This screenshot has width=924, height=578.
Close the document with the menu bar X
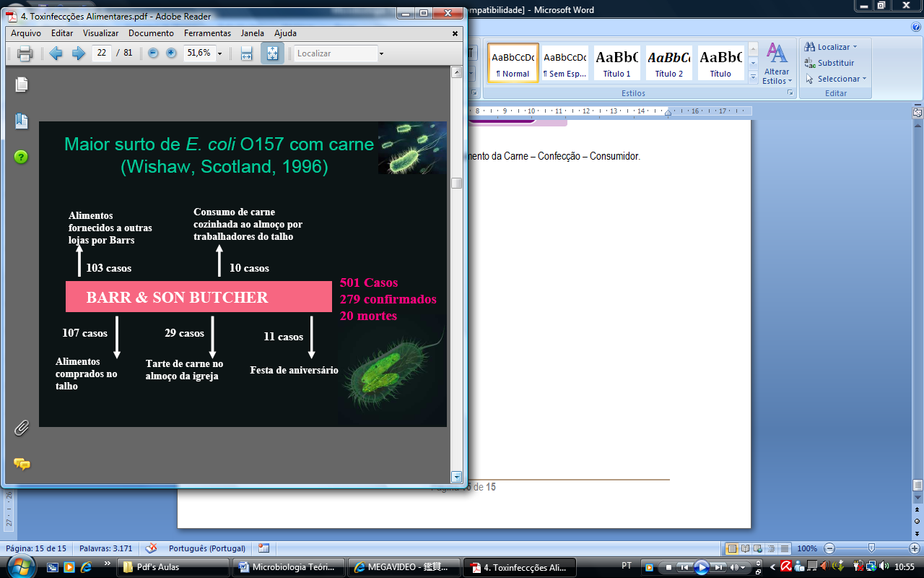(x=455, y=33)
